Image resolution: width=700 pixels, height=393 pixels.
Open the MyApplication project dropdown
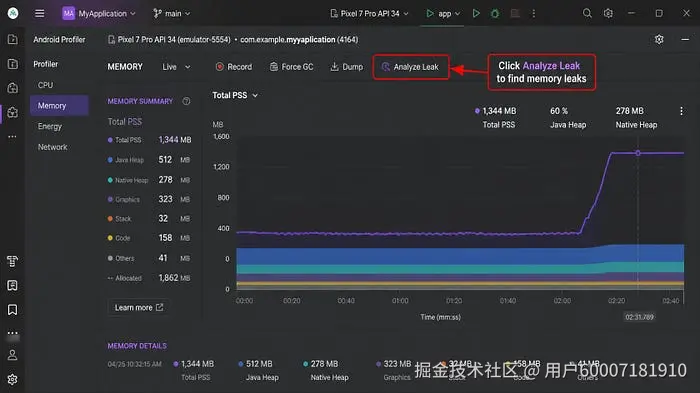(x=99, y=13)
